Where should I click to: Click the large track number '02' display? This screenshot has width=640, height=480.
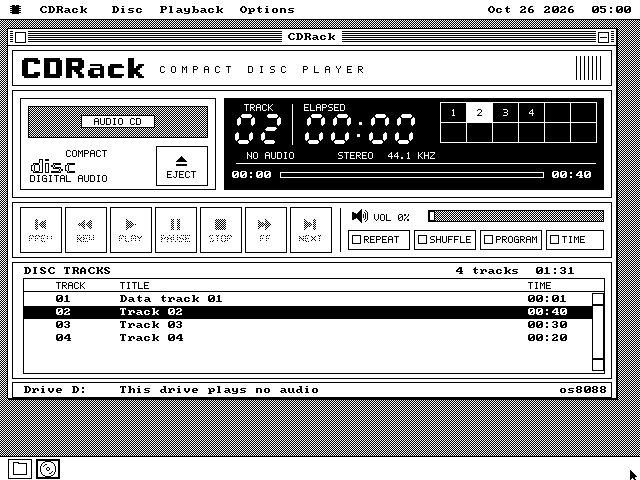click(x=258, y=129)
